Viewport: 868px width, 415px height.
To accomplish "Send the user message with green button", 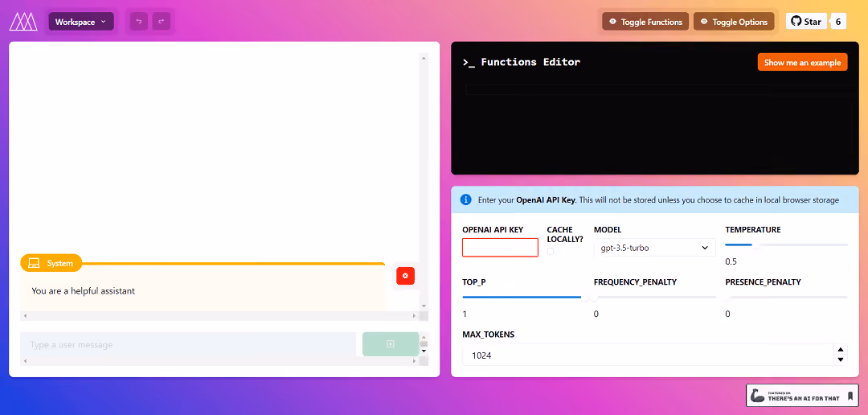I will pyautogui.click(x=391, y=344).
